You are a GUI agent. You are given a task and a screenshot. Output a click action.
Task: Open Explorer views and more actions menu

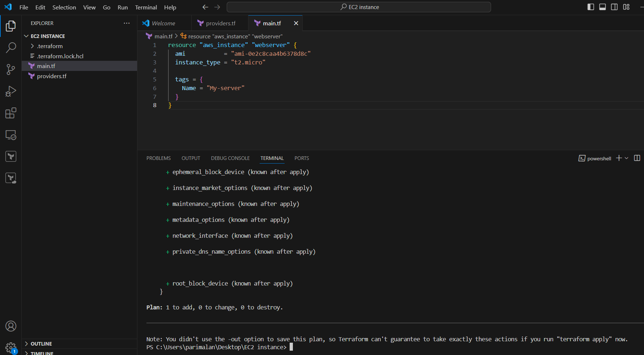coord(127,23)
